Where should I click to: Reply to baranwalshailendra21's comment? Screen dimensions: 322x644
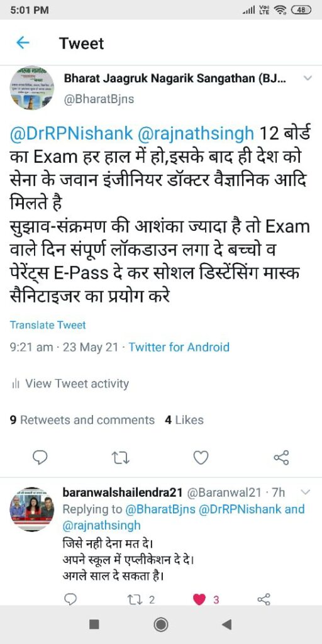[71, 599]
